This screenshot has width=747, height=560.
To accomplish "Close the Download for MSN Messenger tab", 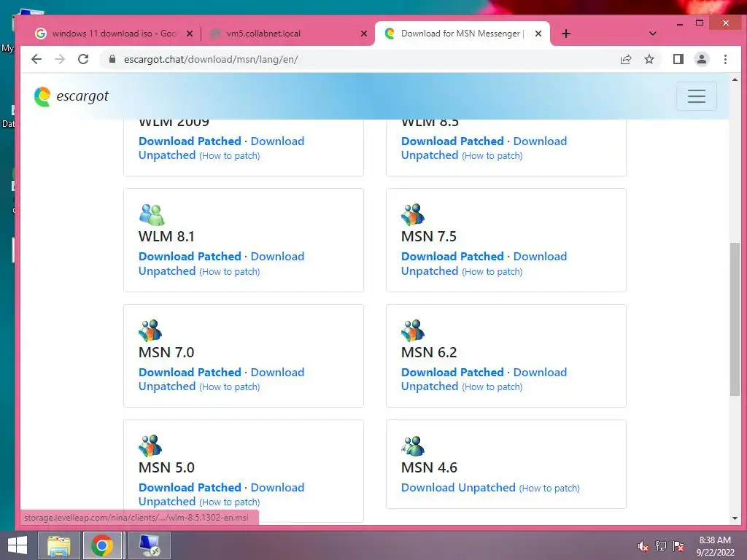I will pos(538,34).
